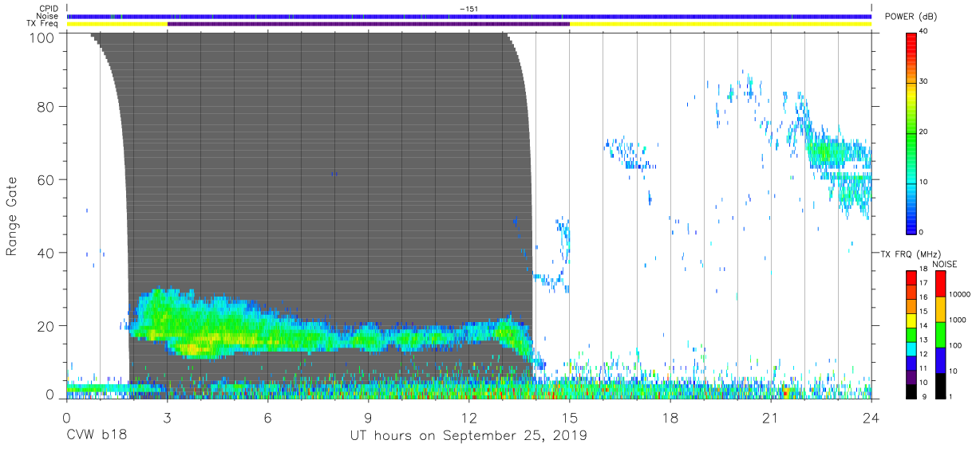Image resolution: width=980 pixels, height=452 pixels.
Task: Click 'UT hours on September 25, 2019' title
Action: 469,437
